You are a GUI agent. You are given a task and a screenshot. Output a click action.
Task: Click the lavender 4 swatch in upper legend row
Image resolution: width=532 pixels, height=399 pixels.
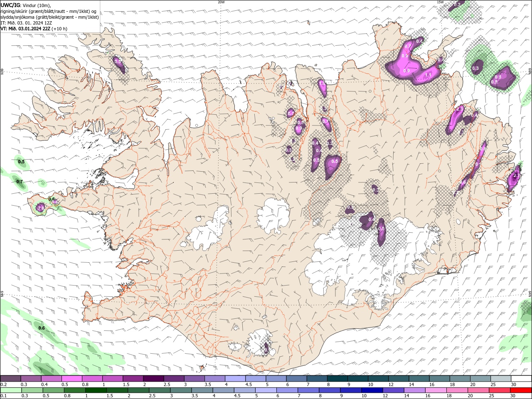(x=235, y=379)
